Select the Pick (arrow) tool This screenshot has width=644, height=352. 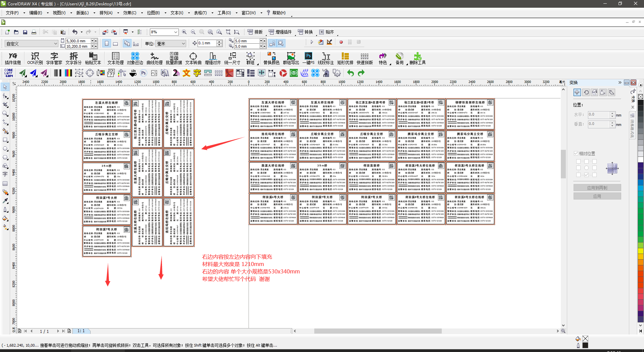pos(5,87)
